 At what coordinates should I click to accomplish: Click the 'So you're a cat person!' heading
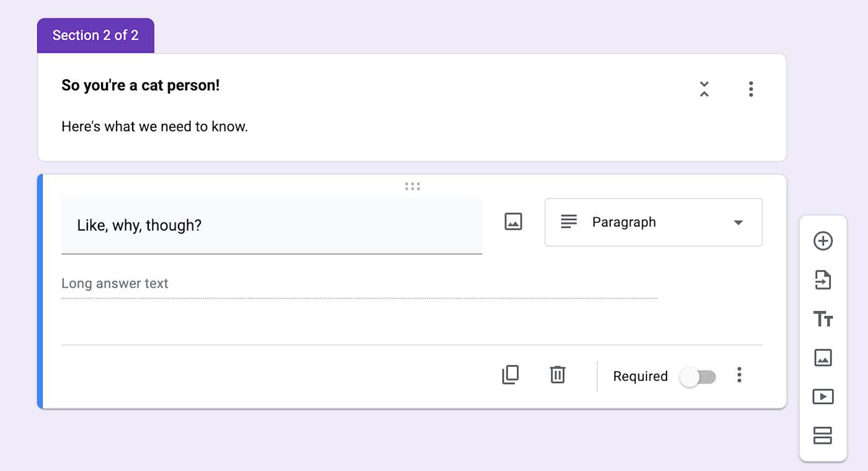click(141, 86)
